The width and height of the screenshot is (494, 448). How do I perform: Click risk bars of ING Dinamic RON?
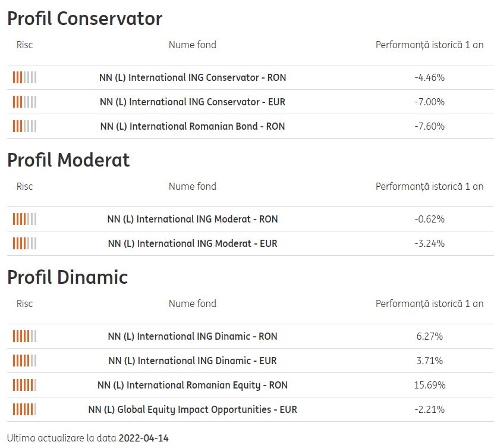click(x=24, y=336)
